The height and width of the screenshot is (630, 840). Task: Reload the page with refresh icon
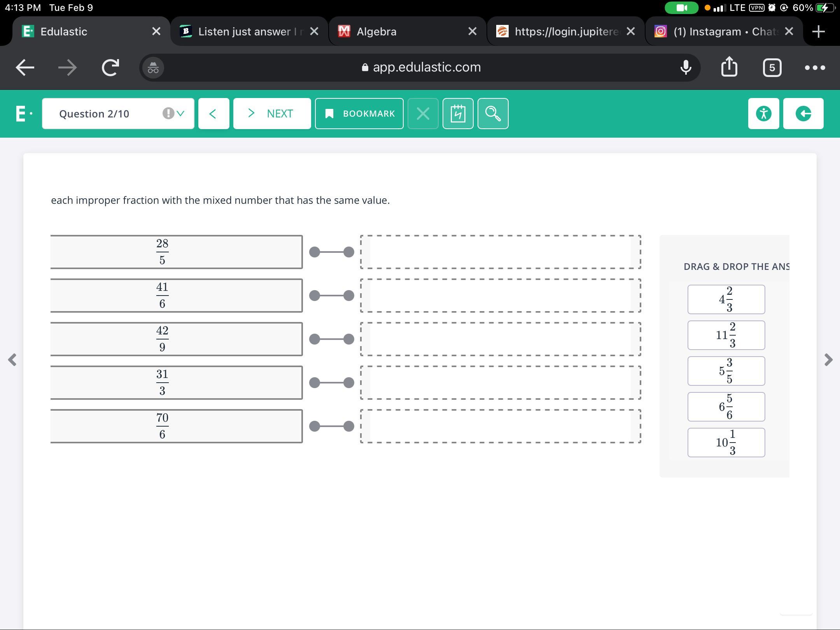[110, 67]
